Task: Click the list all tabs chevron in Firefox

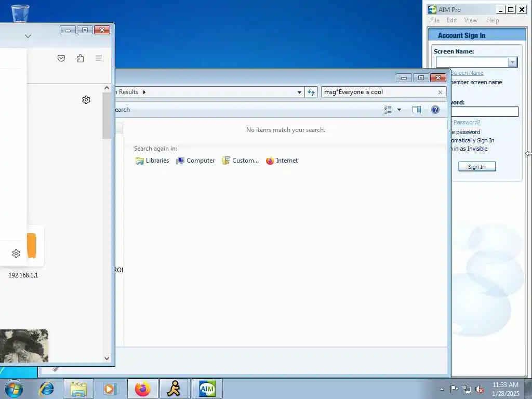Action: click(x=28, y=36)
